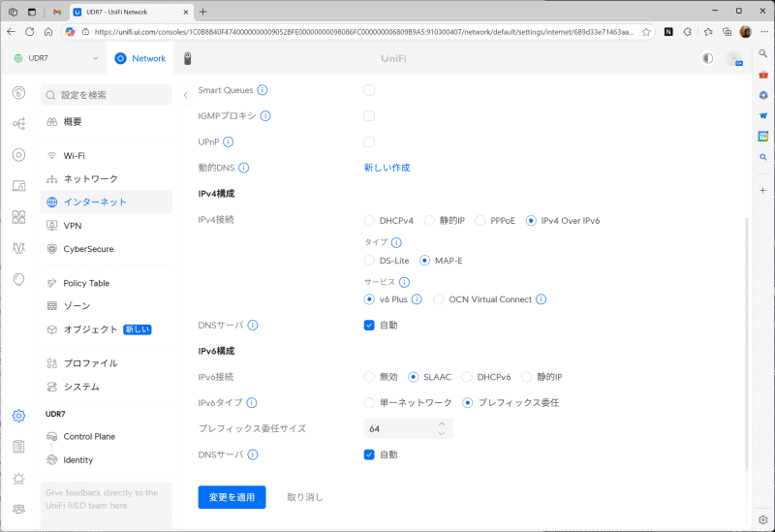Click the UPnP info icon
Viewport: 775px width, 532px height.
click(228, 141)
